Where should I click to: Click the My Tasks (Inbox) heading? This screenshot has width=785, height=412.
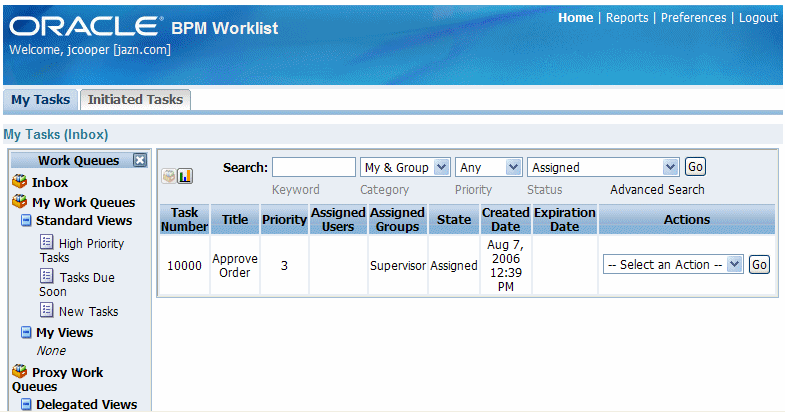(56, 134)
